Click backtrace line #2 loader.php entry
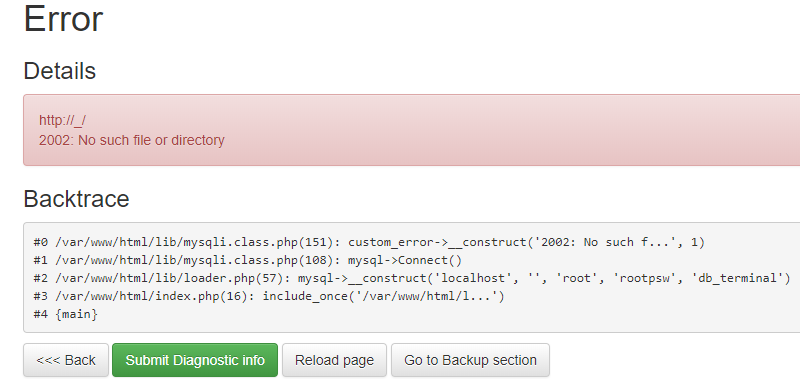Viewport: 800px width, 387px height. point(412,278)
